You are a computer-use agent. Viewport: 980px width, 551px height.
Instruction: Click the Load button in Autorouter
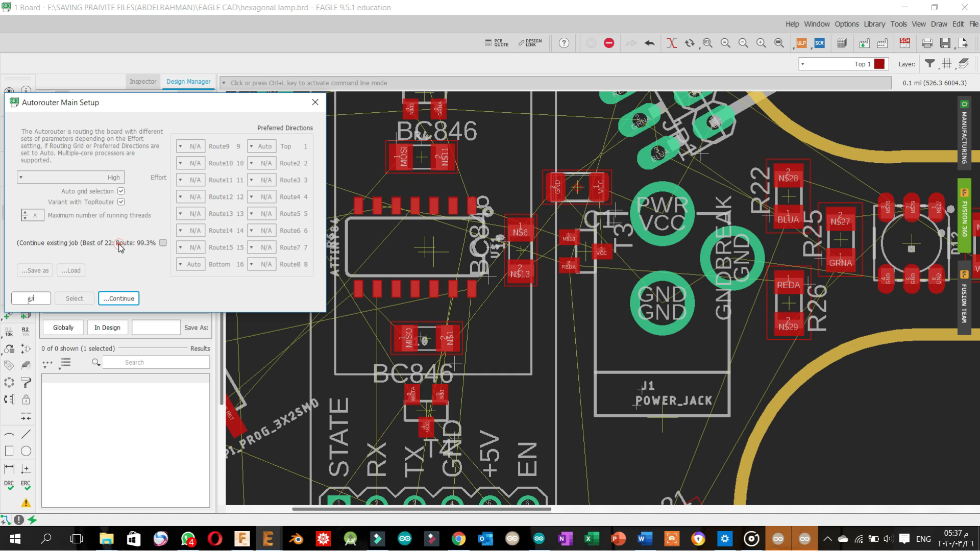click(x=71, y=270)
